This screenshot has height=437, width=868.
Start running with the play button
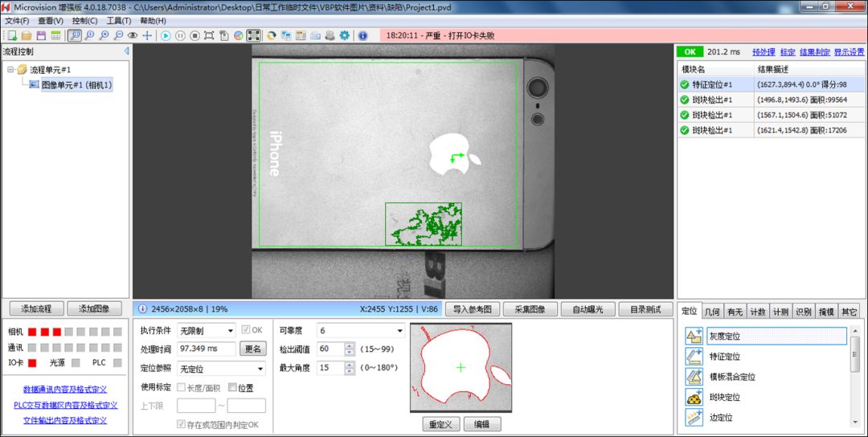pos(166,35)
